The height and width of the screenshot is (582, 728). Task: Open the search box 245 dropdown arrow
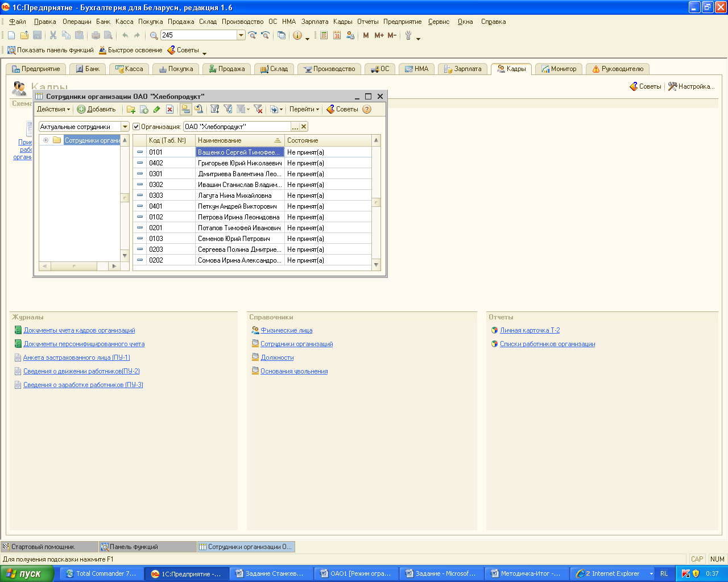click(241, 35)
